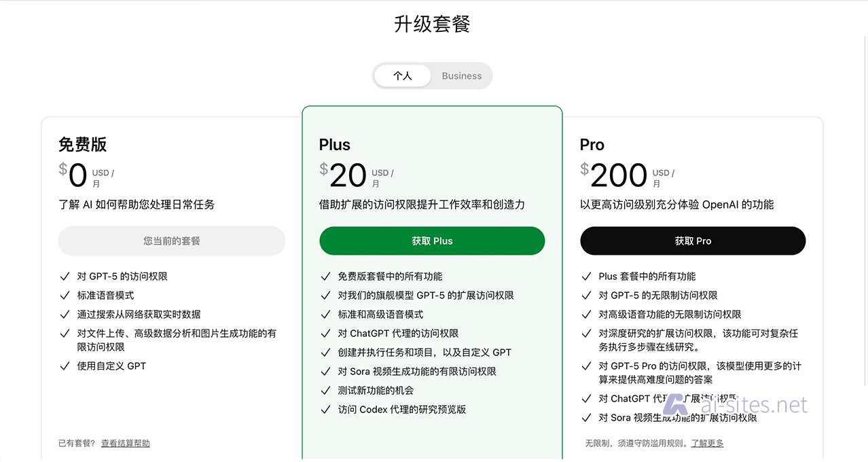Image resolution: width=868 pixels, height=462 pixels.
Task: Click the 升级套餐 page heading
Action: [x=432, y=24]
